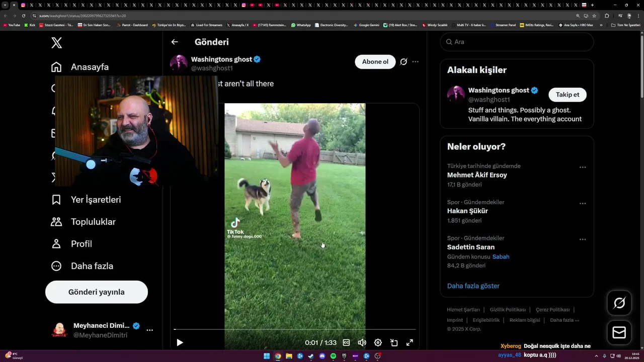The image size is (644, 362).
Task: Open the YouTube bookmark
Action: [x=12, y=25]
